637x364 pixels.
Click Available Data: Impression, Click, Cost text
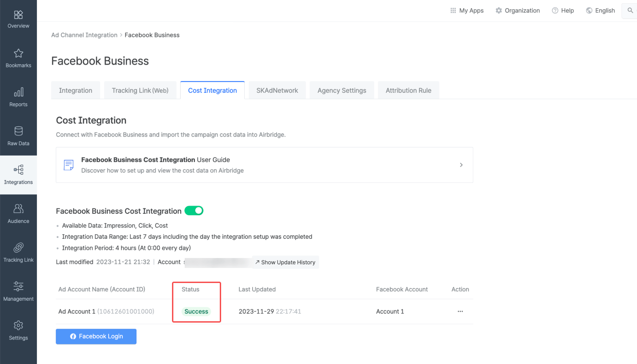[115, 226]
